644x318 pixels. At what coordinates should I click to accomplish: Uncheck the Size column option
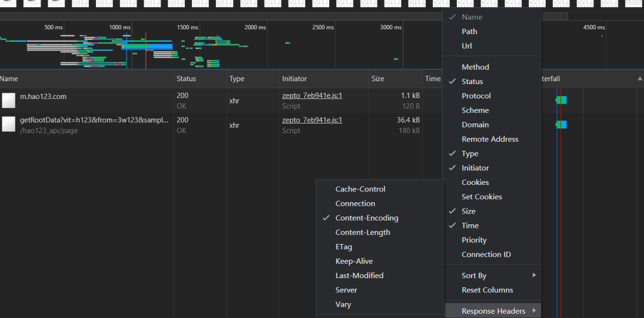pos(492,211)
